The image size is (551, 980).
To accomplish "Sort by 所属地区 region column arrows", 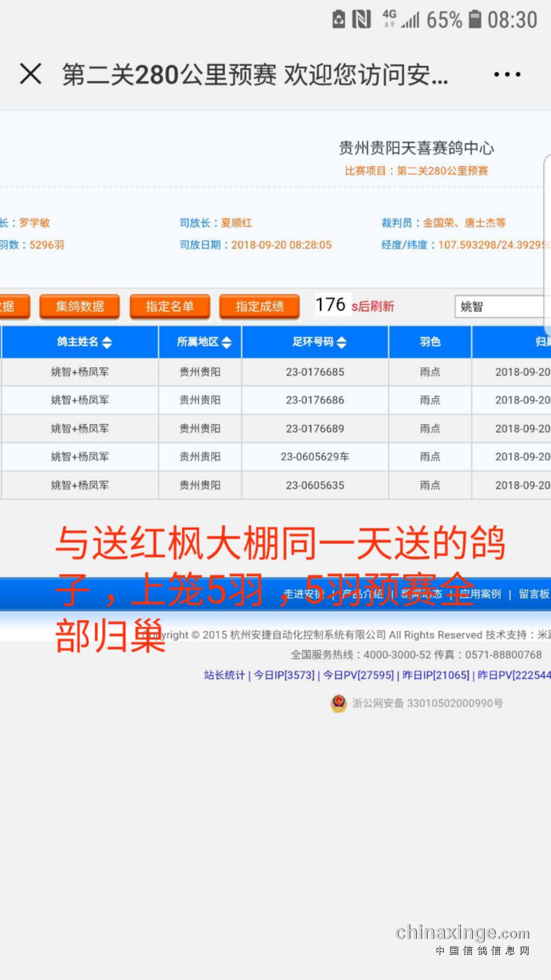I will (x=227, y=342).
